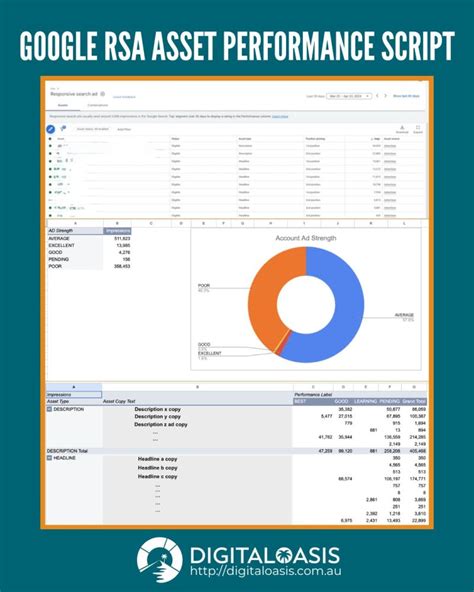Select the Assets tab
This screenshot has width=474, height=592.
(x=63, y=105)
